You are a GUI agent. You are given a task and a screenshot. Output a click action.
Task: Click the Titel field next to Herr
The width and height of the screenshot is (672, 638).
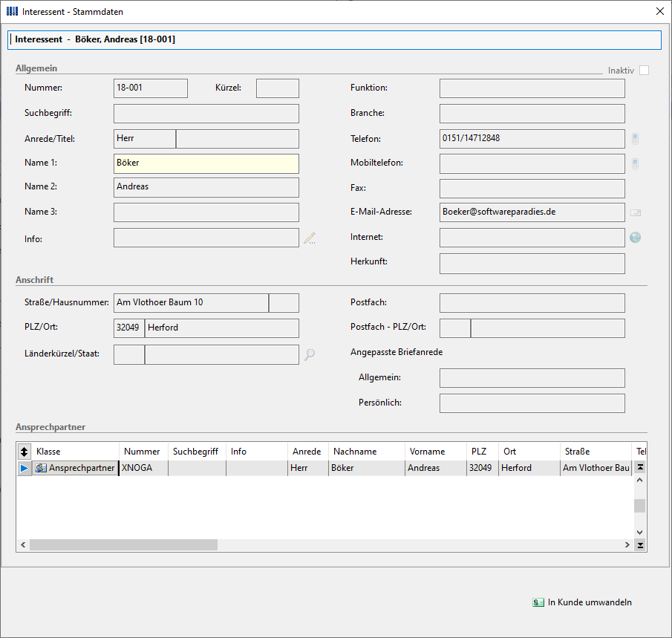click(x=238, y=138)
